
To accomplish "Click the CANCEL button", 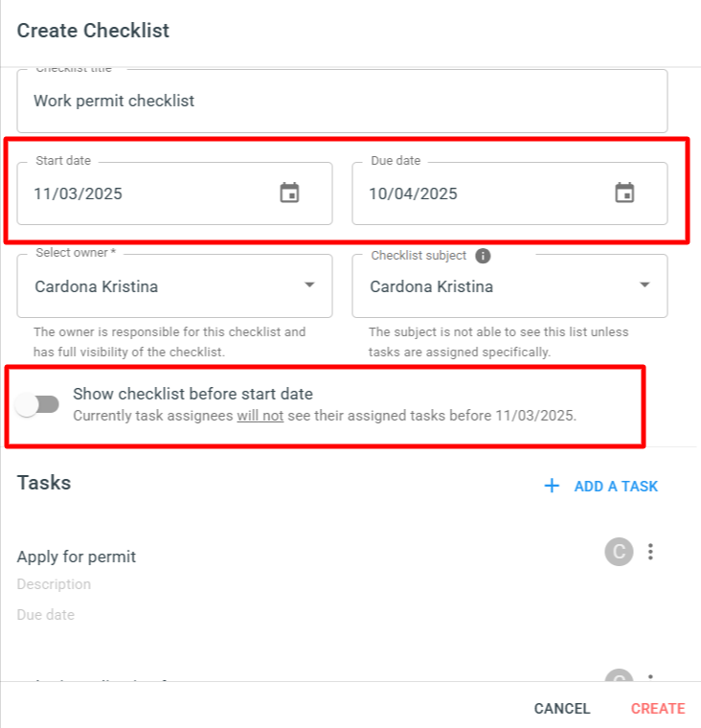I will [x=562, y=709].
